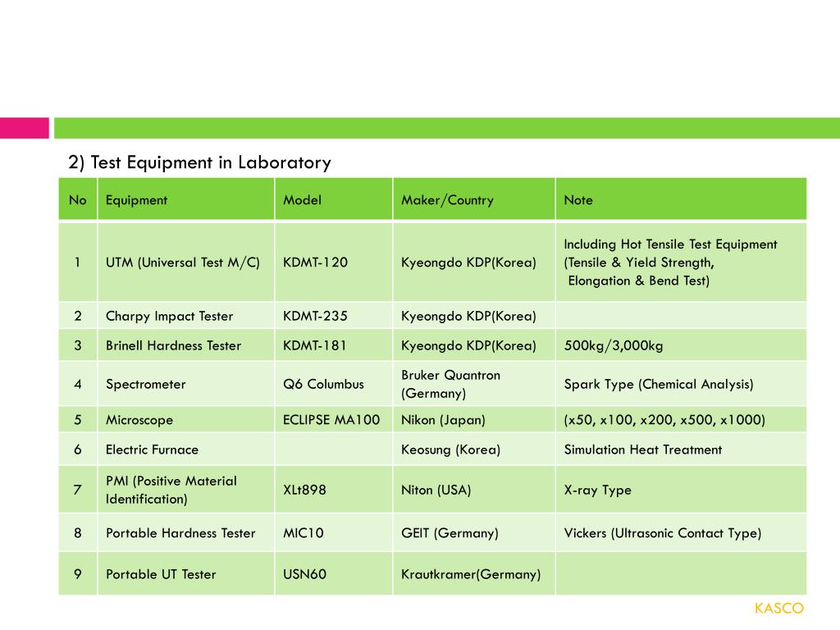The image size is (840, 630).
Task: Select the 'MIC10' model cell
Action: point(334,532)
